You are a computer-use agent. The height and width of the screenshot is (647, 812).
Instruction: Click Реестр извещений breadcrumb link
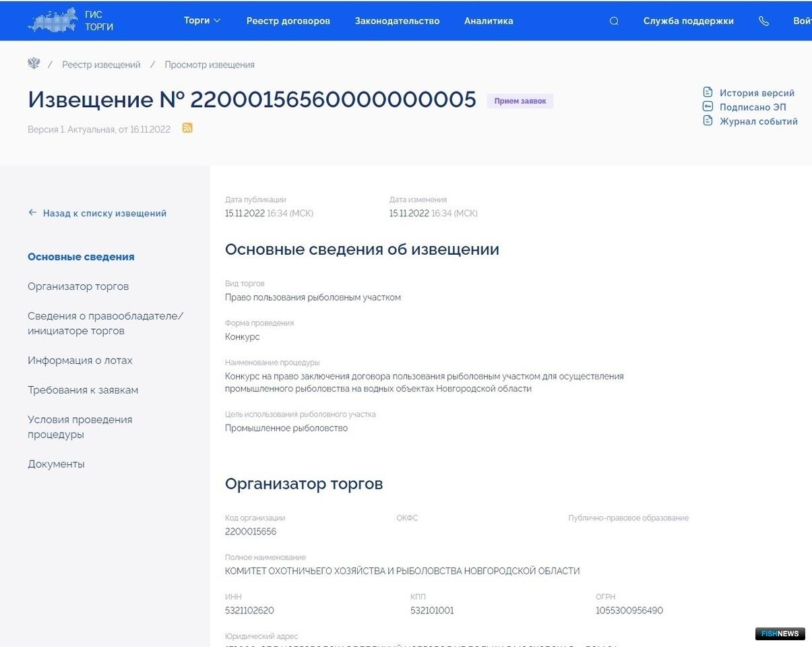(101, 65)
